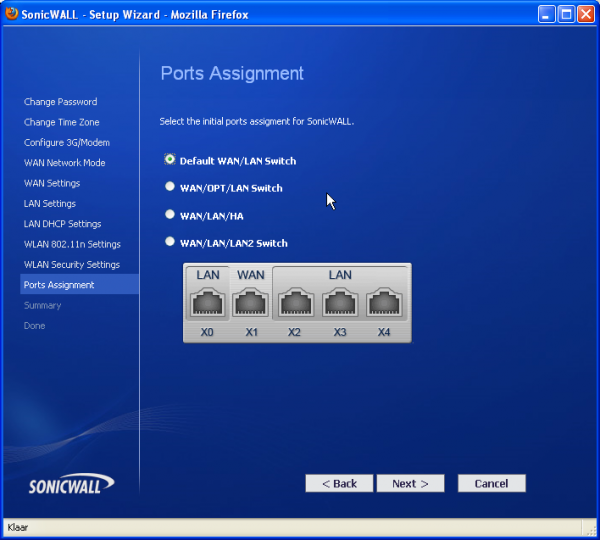Click the greyed-out Summary step
The image size is (600, 540).
tap(42, 305)
